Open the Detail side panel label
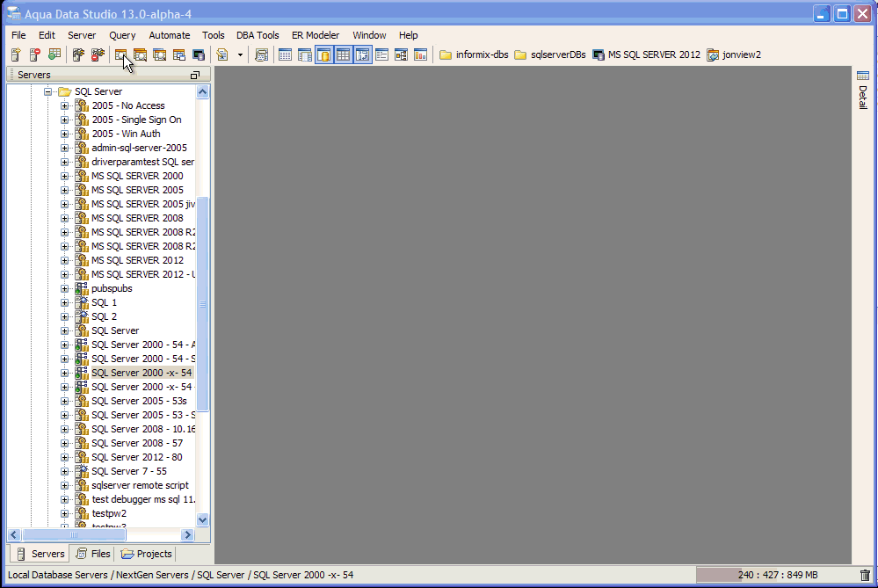The height and width of the screenshot is (588, 878). [863, 98]
